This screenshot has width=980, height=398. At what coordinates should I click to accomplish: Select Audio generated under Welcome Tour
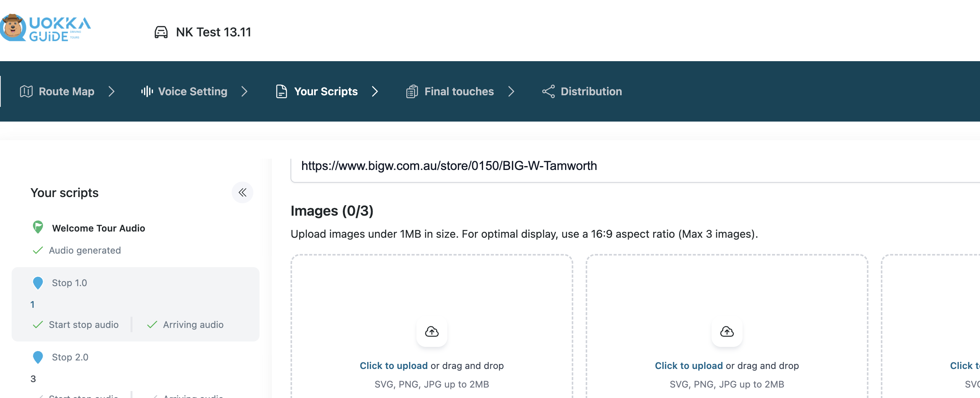coord(84,250)
